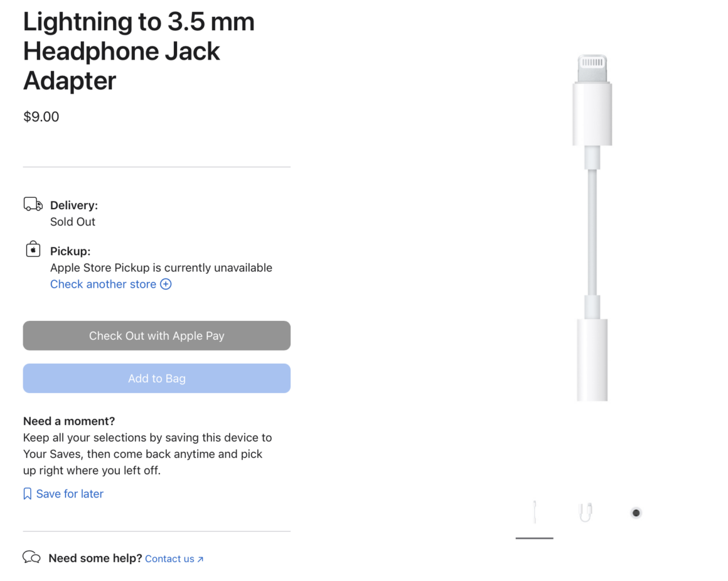Viewport: 728px width, 581px height.
Task: Click the $9.00 price text
Action: click(x=41, y=117)
